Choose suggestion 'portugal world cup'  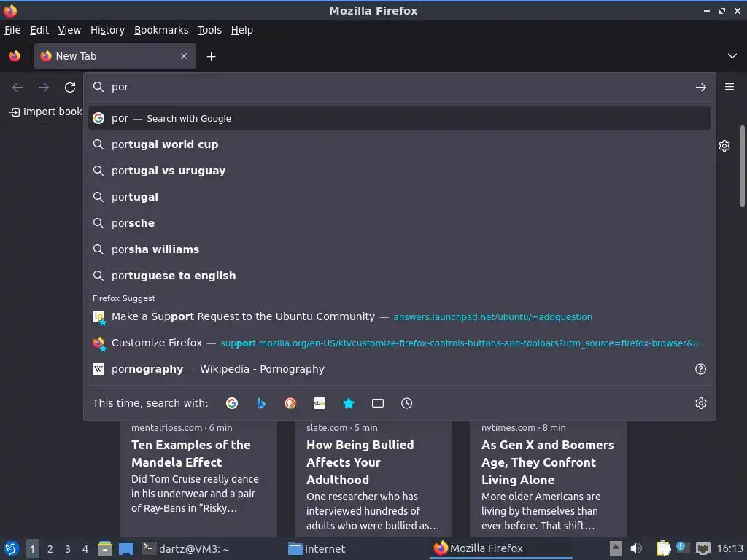click(399, 144)
